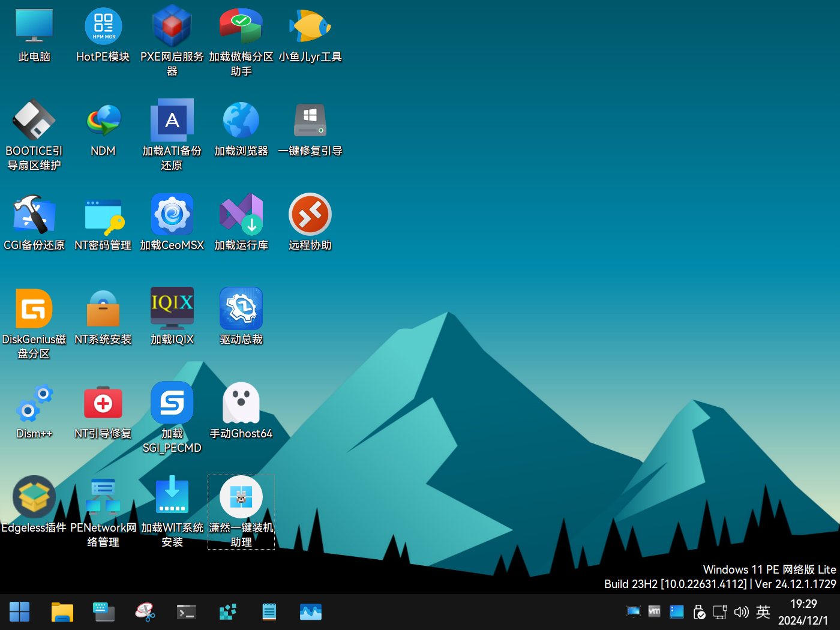Click the display tray icon
This screenshot has width=840, height=630.
click(x=634, y=611)
